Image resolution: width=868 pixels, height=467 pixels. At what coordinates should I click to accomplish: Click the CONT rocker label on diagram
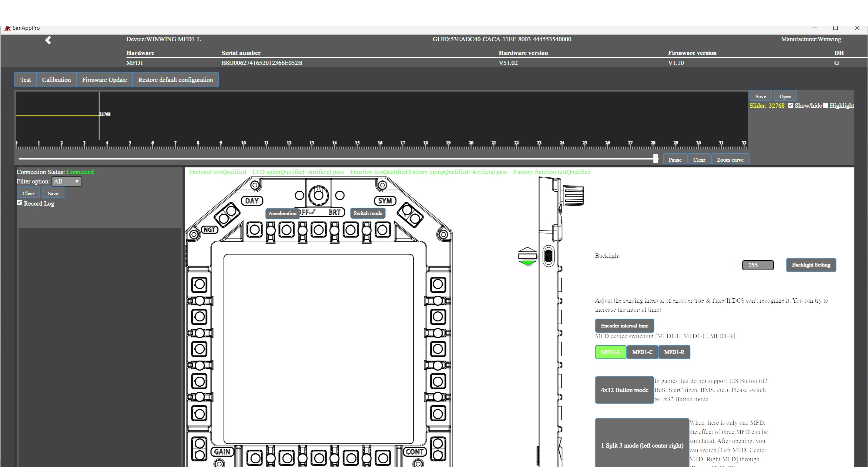[414, 452]
